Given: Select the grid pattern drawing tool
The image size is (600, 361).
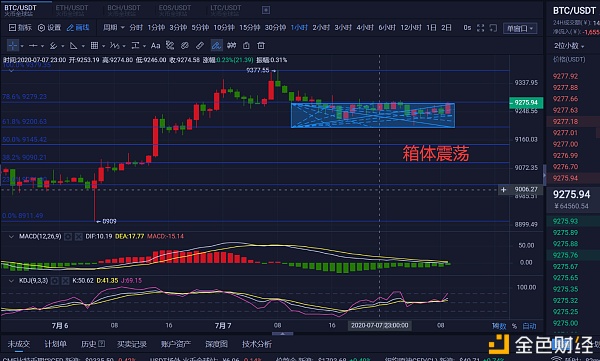Looking at the screenshot, I should point(94,46).
